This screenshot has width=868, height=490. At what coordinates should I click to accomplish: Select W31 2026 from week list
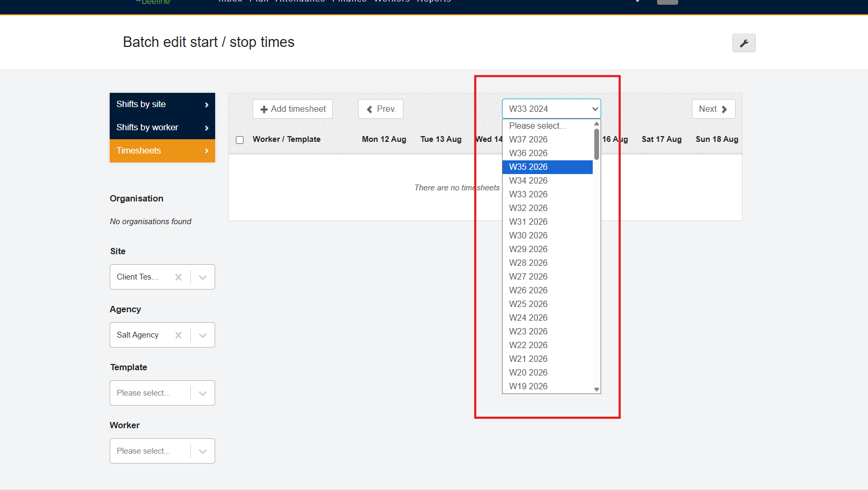click(x=547, y=222)
